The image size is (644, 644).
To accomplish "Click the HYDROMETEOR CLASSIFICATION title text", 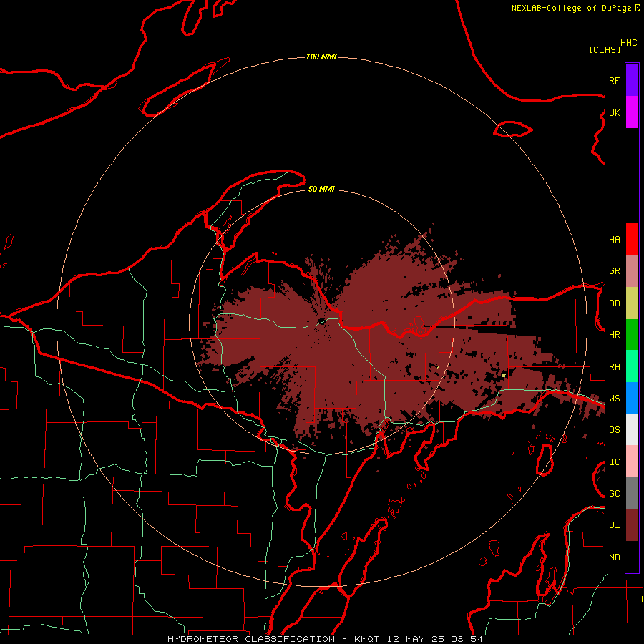I will [251, 639].
